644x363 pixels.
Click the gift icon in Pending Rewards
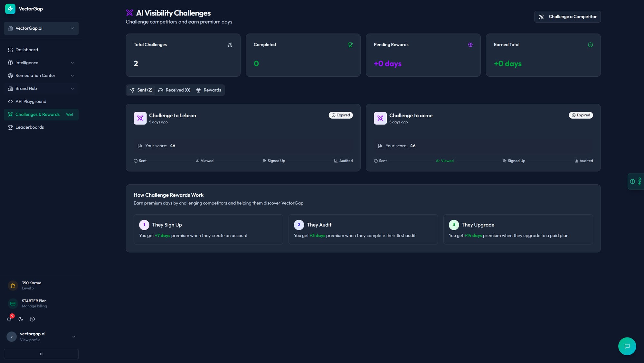(470, 45)
